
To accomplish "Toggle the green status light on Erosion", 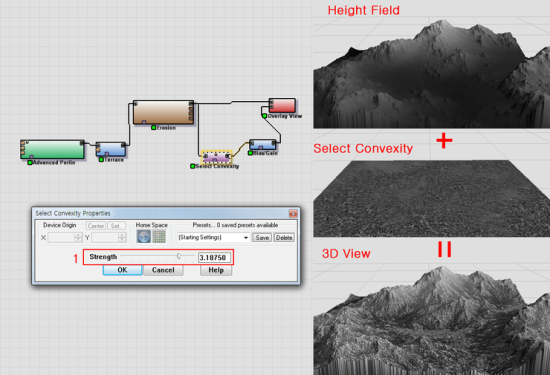I will click(x=153, y=128).
